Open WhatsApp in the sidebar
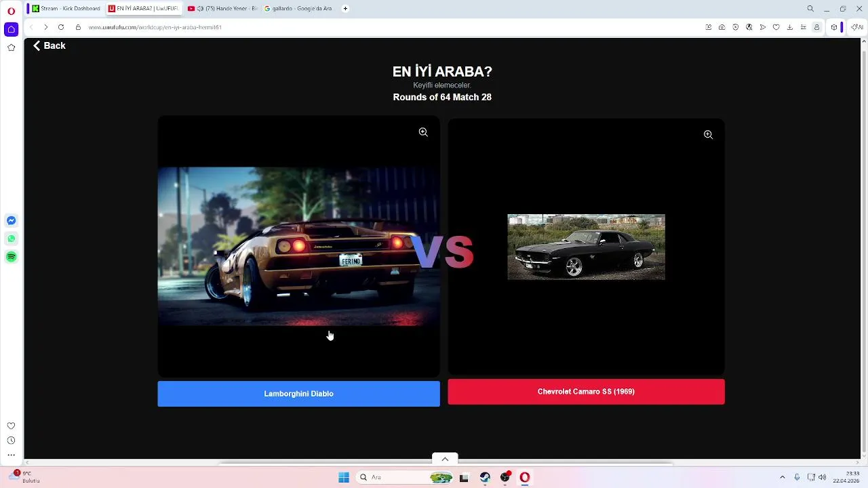 11,239
